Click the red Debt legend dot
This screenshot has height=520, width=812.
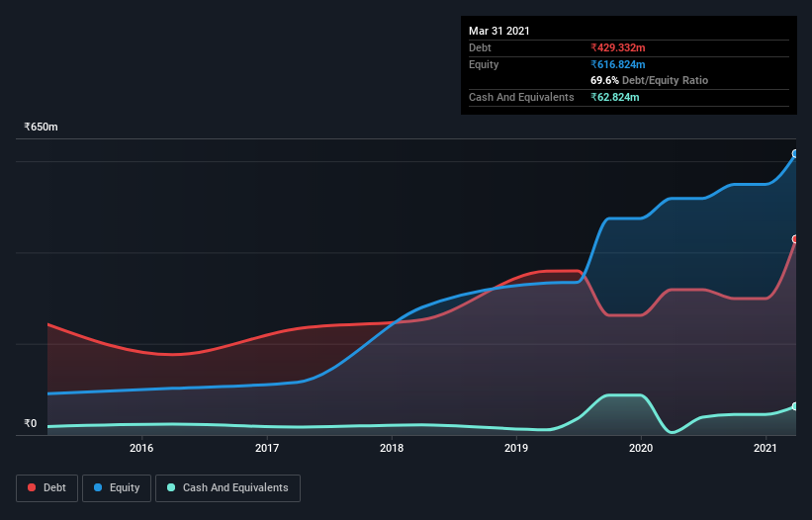[32, 487]
